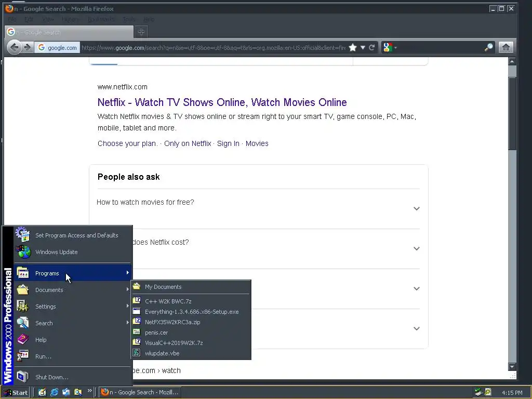
Task: Open C++ W2K BWC.7z recent file
Action: pyautogui.click(x=191, y=301)
